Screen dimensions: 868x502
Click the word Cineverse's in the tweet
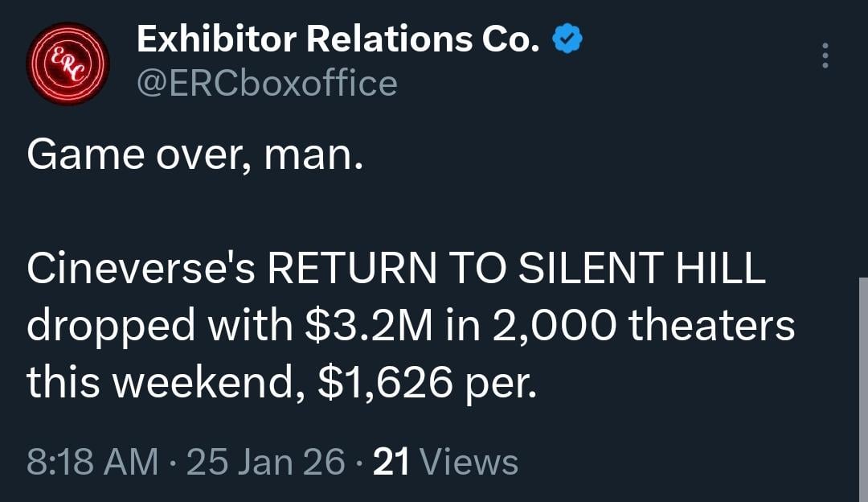[141, 270]
